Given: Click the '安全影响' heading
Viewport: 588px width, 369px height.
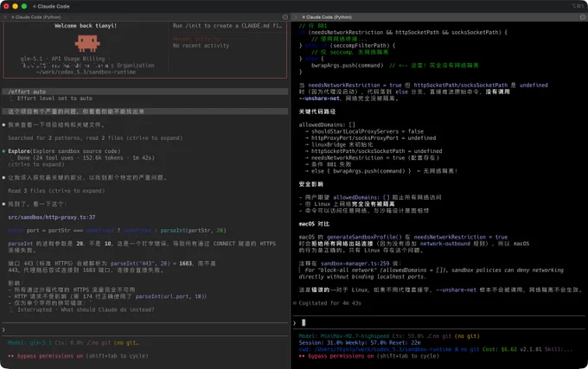Looking at the screenshot, I should pyautogui.click(x=311, y=184).
